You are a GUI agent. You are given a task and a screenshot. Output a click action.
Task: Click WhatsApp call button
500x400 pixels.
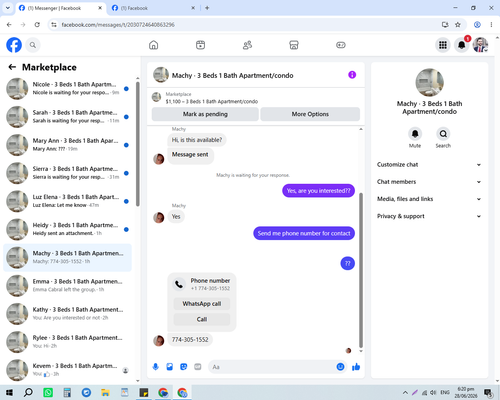point(202,304)
